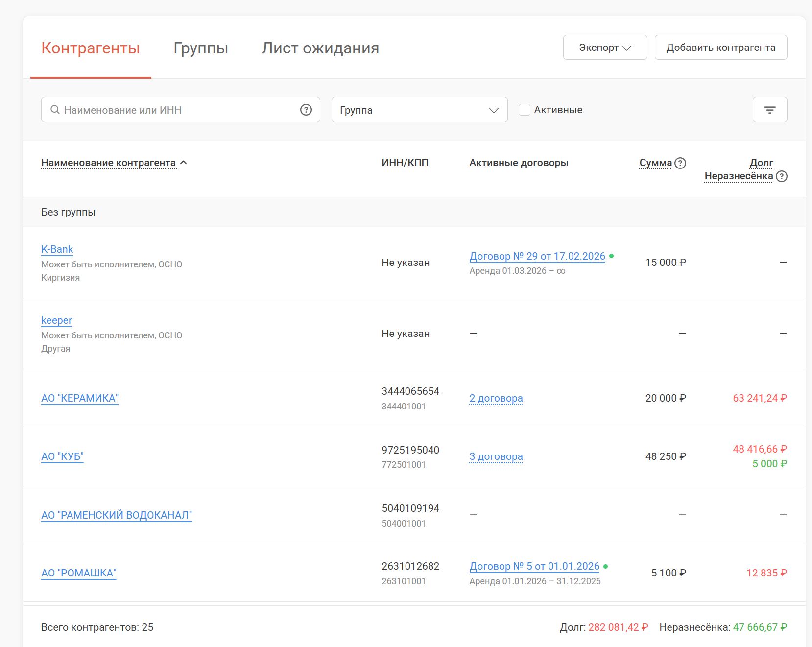Focus the Наименование или ИНН search input
Viewport: 812px width, 647px height.
(180, 110)
